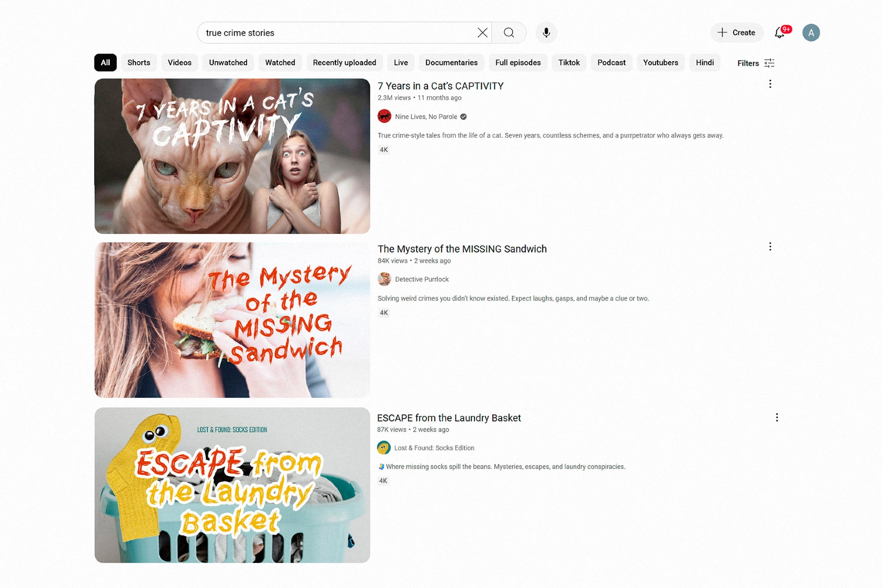This screenshot has height=588, width=882.
Task: Clear the search query with X icon
Action: click(x=482, y=33)
